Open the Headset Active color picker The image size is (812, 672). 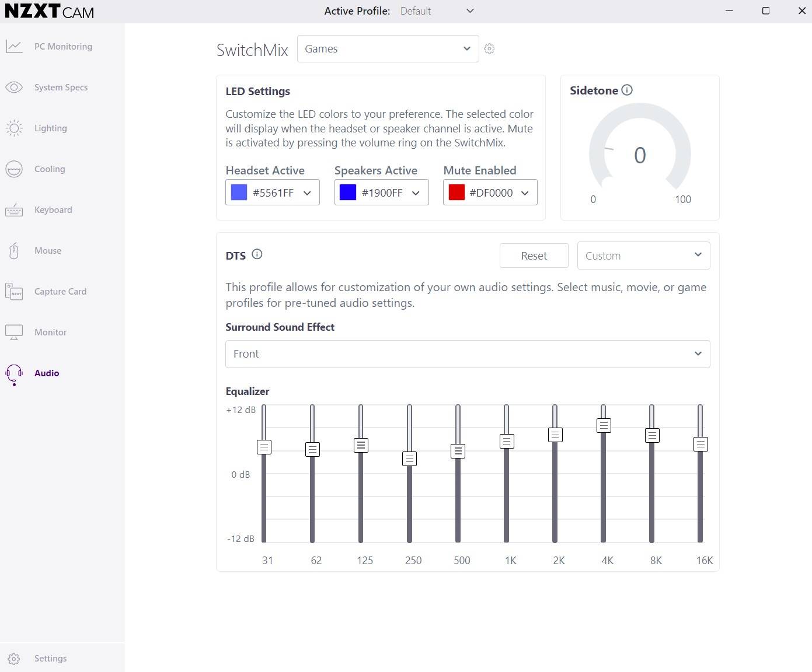[x=272, y=192]
